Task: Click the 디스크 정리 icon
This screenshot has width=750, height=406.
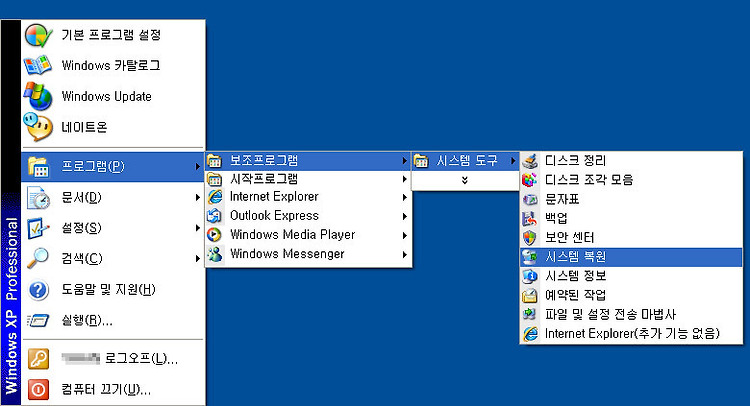Action: pyautogui.click(x=530, y=161)
